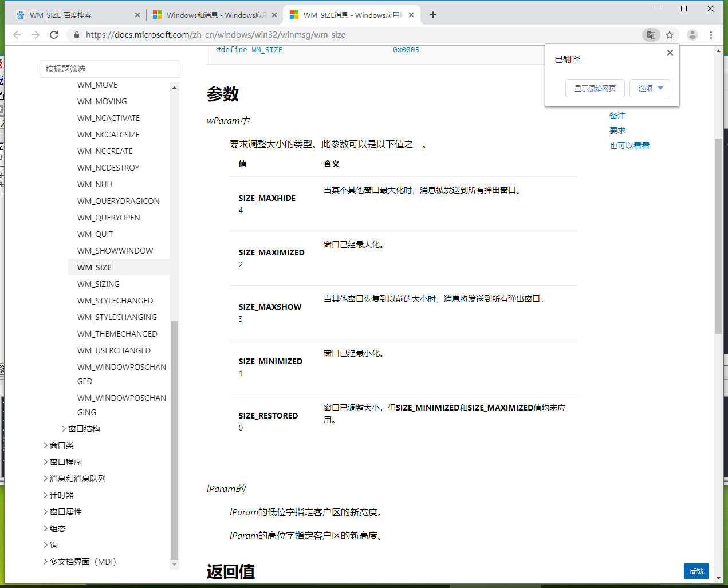Click the 按标题筛选 filter field
This screenshot has height=588, width=728.
click(110, 69)
